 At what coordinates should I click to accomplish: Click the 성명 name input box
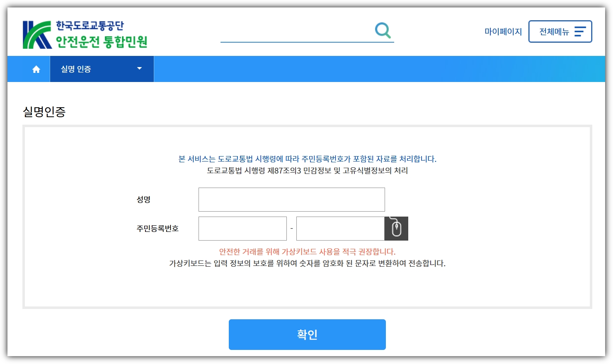pos(291,199)
